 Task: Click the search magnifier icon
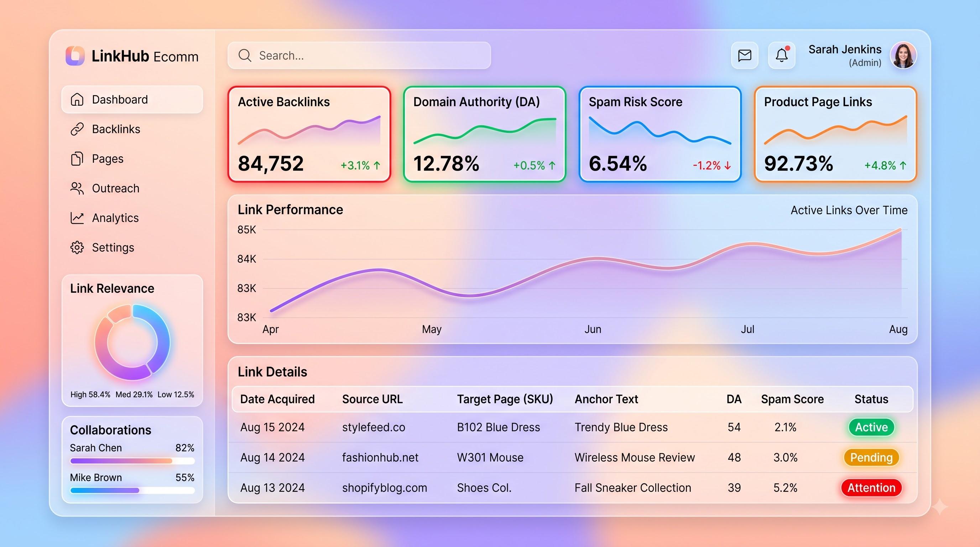[x=245, y=56]
